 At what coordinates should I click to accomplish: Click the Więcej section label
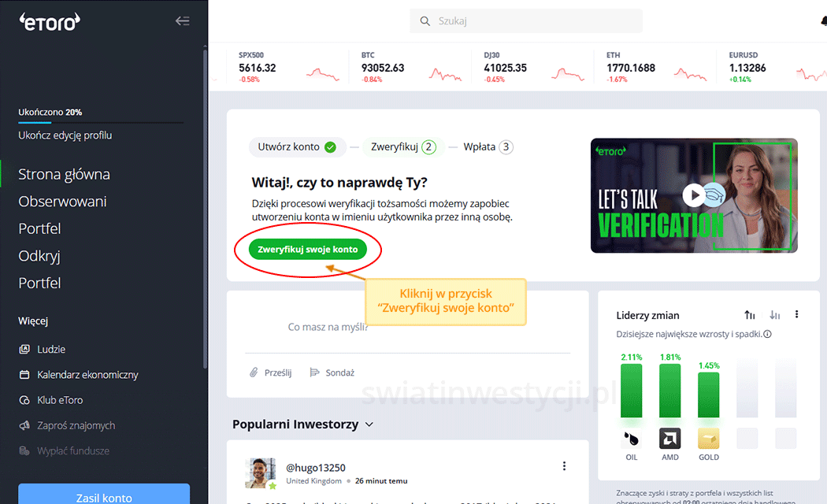point(33,321)
